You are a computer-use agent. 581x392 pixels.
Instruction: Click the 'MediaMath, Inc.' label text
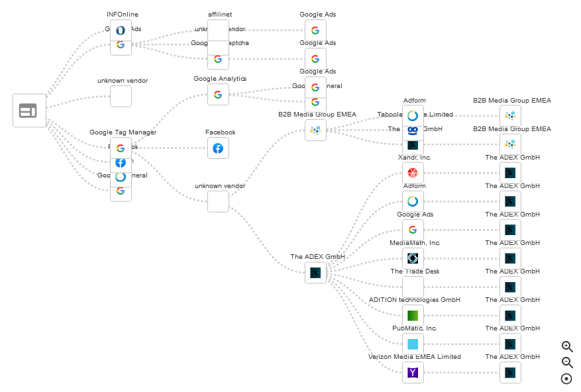pos(415,243)
